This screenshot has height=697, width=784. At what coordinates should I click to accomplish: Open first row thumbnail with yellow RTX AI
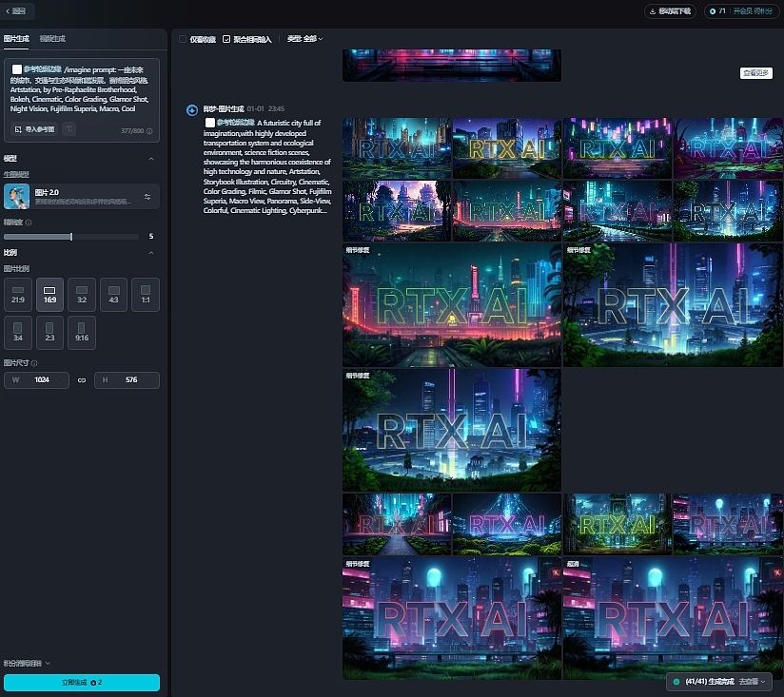click(x=507, y=148)
